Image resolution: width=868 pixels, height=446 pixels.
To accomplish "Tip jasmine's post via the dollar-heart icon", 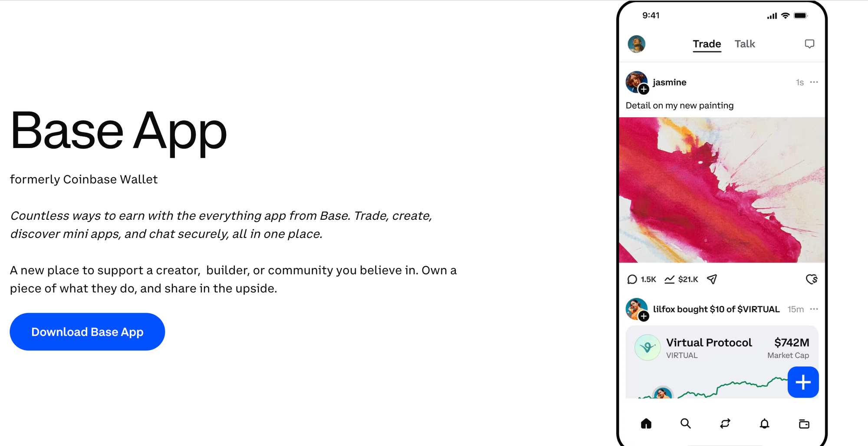I will tap(813, 279).
